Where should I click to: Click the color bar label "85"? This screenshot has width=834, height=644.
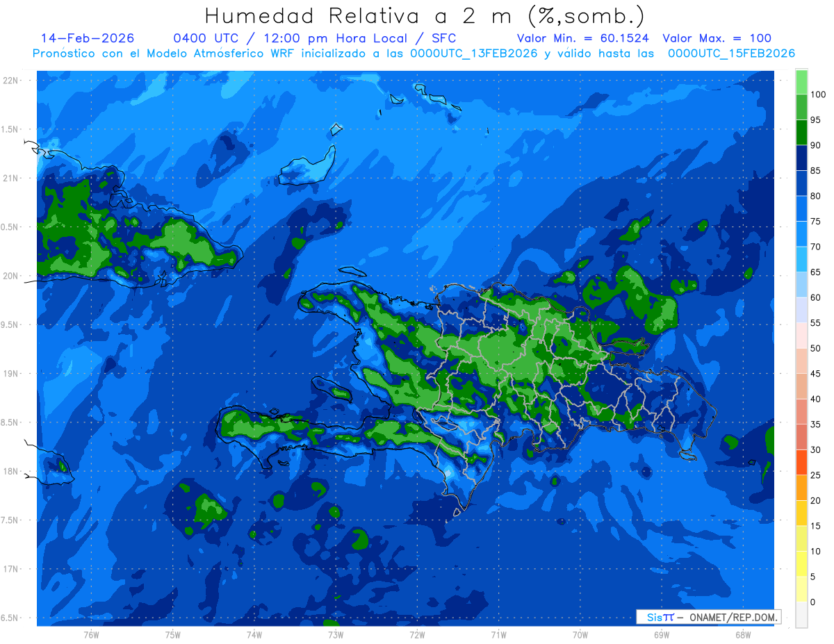click(815, 170)
